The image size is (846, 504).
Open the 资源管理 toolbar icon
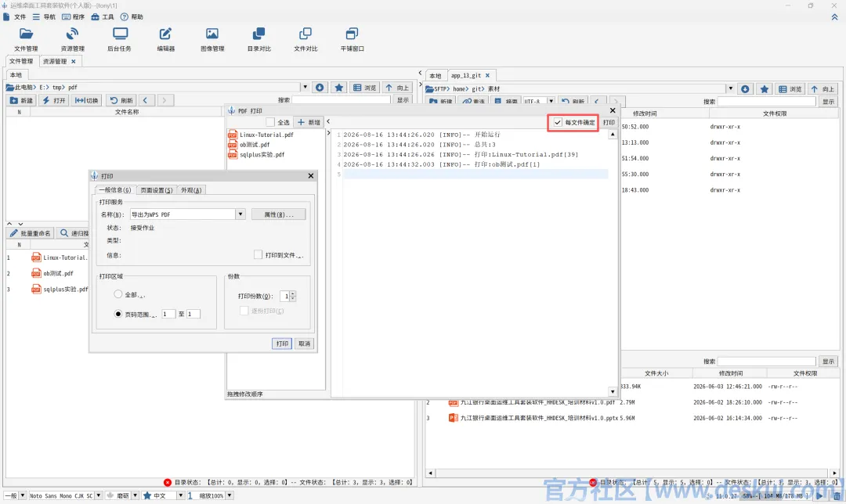[72, 39]
